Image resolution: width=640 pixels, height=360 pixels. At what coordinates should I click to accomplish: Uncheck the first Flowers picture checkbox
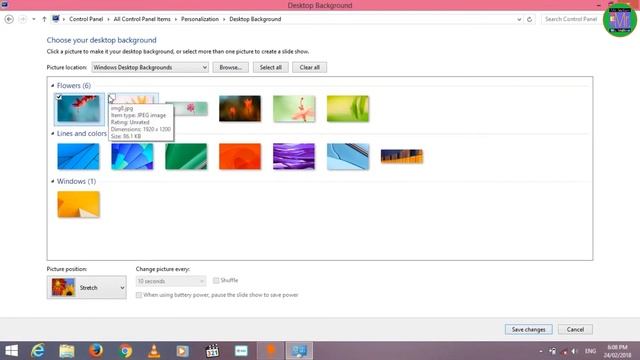click(59, 97)
